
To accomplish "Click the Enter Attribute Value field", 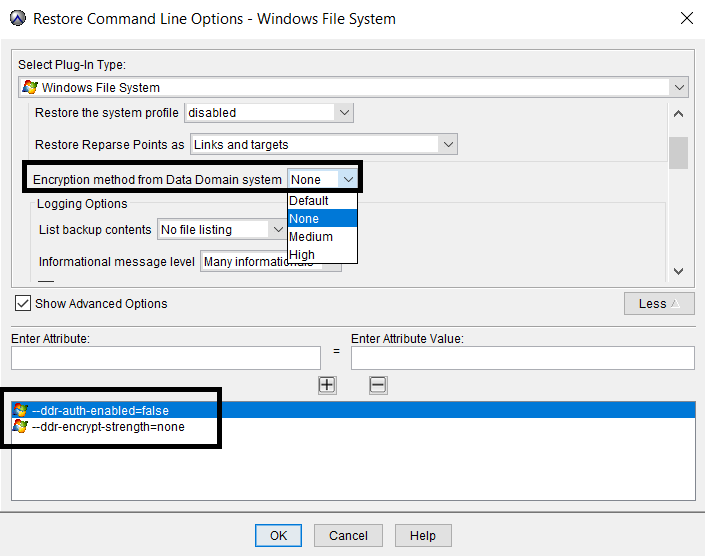I will [522, 358].
